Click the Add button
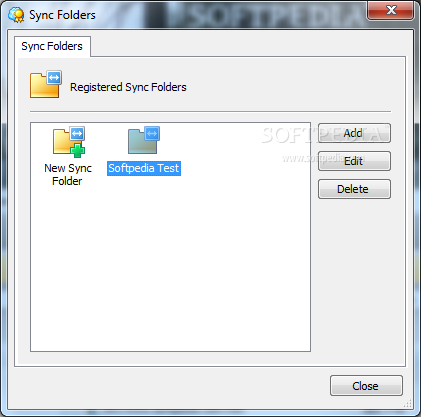The image size is (421, 417). click(x=354, y=133)
